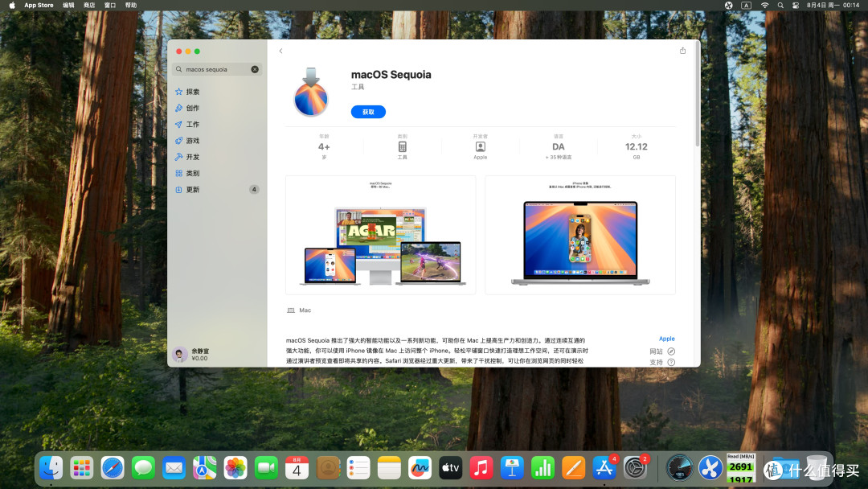This screenshot has width=868, height=489.
Task: Open Reminders from the Dock
Action: 358,468
